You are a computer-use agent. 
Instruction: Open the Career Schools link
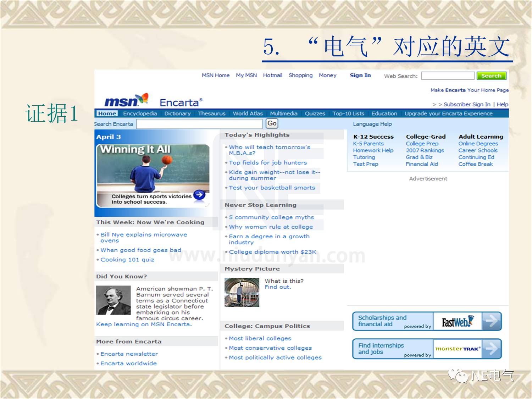[x=478, y=150]
